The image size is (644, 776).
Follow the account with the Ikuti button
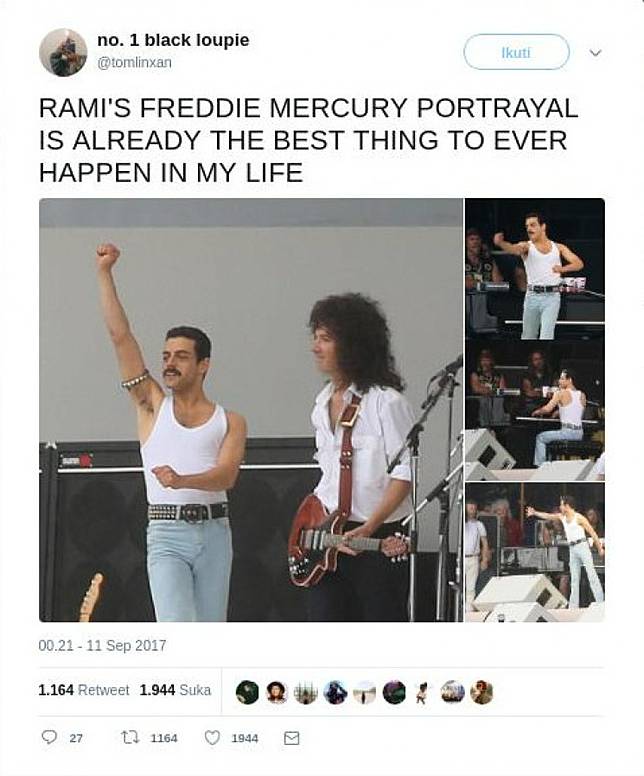(x=516, y=52)
